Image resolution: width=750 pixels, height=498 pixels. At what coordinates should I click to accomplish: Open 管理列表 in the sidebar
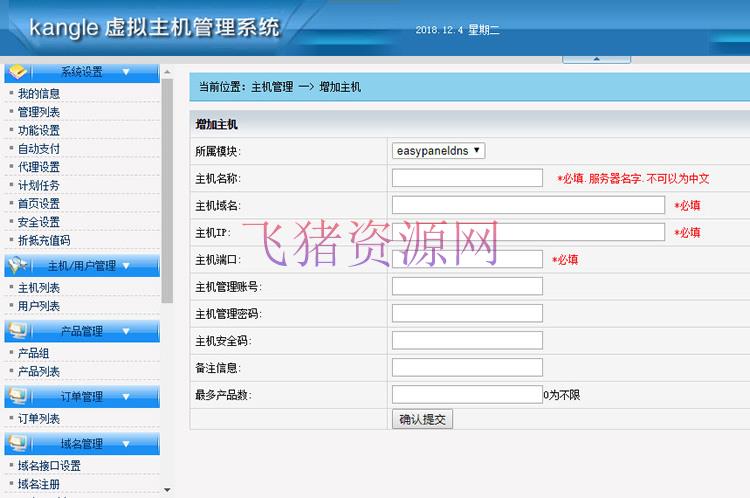click(x=39, y=112)
